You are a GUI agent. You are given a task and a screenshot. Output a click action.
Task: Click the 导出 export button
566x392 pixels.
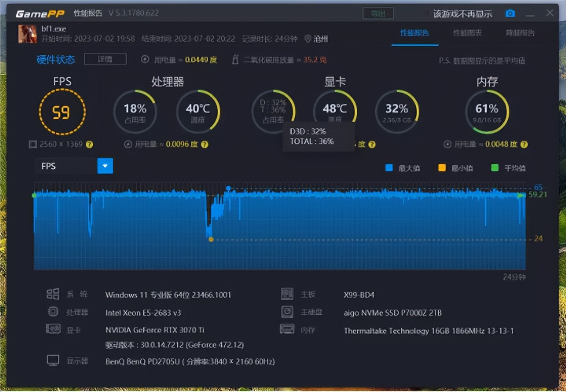point(378,14)
